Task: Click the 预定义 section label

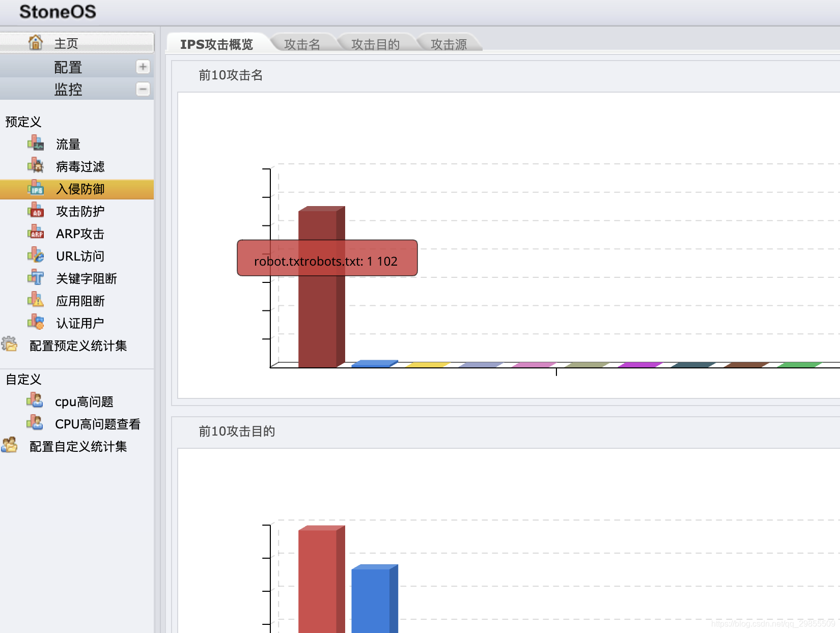Action: click(23, 122)
